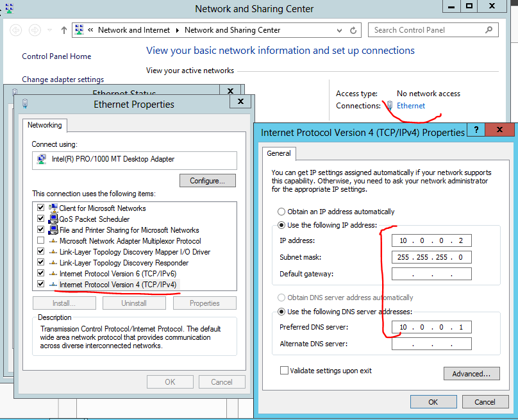
Task: Click the Preferred DNS server field
Action: pyautogui.click(x=431, y=327)
